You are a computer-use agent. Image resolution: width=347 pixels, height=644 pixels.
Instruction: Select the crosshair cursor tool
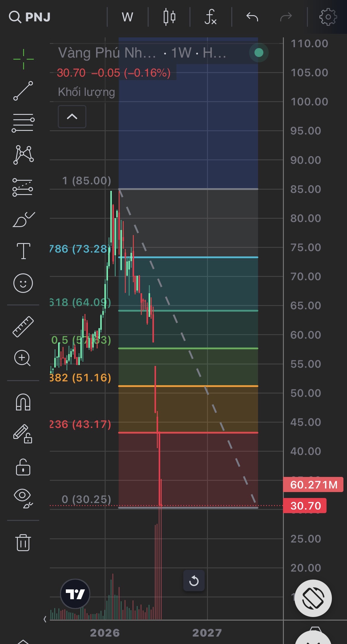pyautogui.click(x=23, y=59)
